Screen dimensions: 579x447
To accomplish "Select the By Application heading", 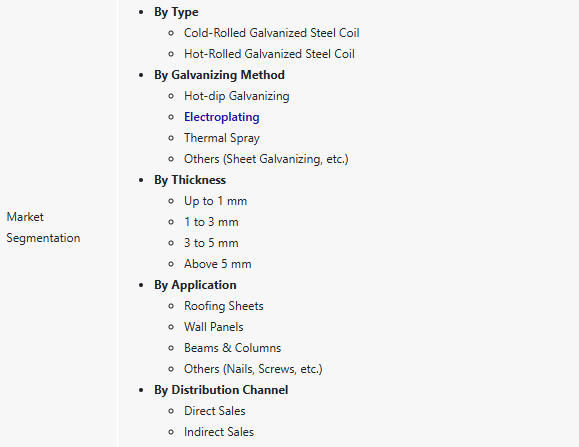I will point(195,285).
